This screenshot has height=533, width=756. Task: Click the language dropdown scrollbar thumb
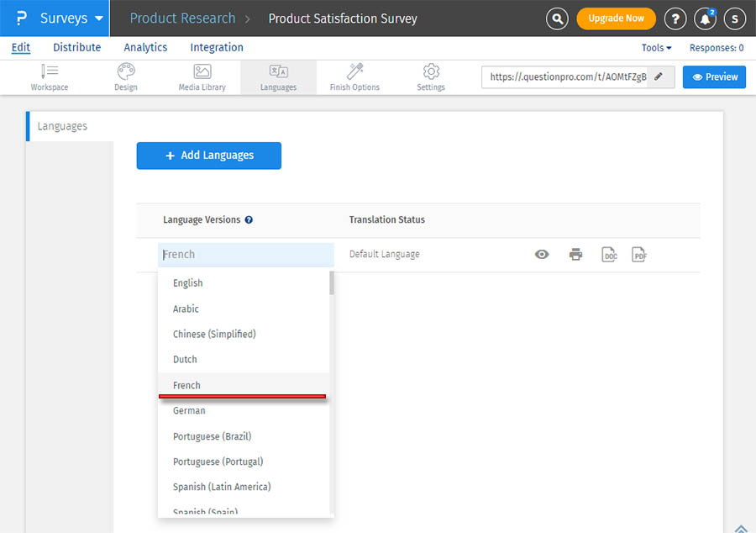point(332,282)
